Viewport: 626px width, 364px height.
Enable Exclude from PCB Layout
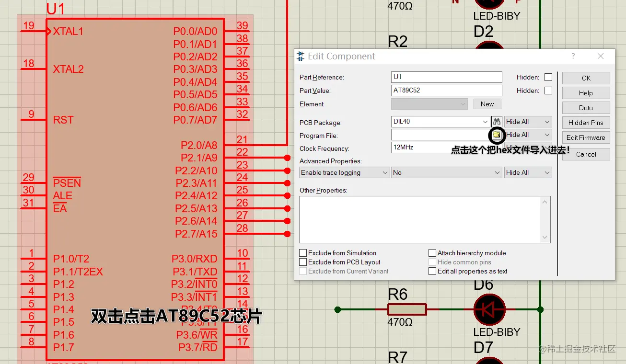[x=303, y=262]
